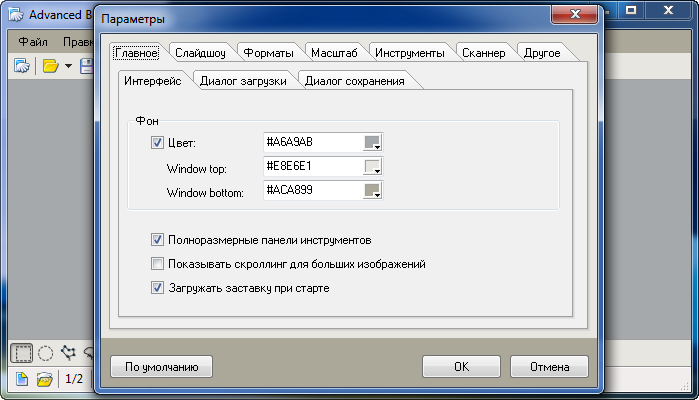Click the По умолчанию defaults button
Viewport: 699px width, 400px height.
pyautogui.click(x=161, y=367)
